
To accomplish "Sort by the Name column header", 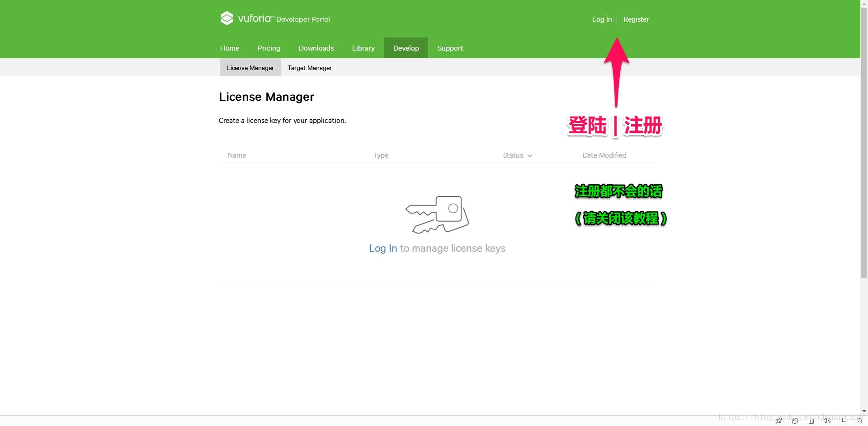I will [237, 155].
